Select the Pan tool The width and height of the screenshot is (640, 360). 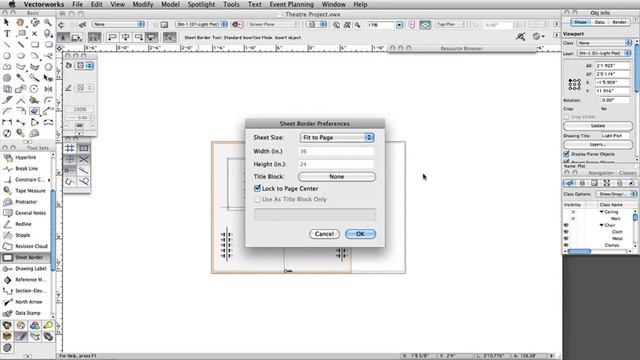pos(20,22)
